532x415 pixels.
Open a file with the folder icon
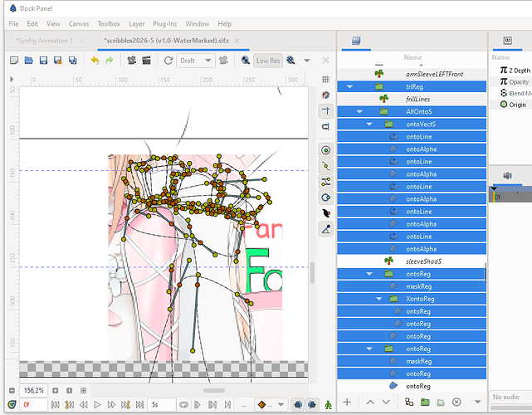pos(29,61)
